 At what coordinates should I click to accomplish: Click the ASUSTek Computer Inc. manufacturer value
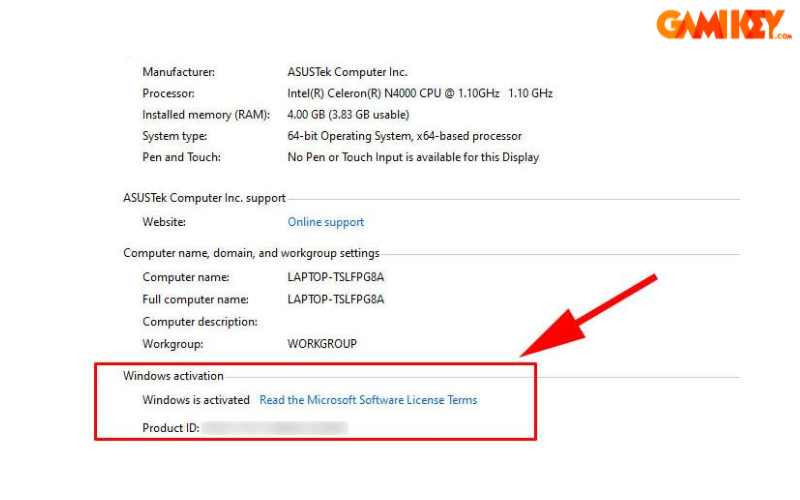(347, 72)
